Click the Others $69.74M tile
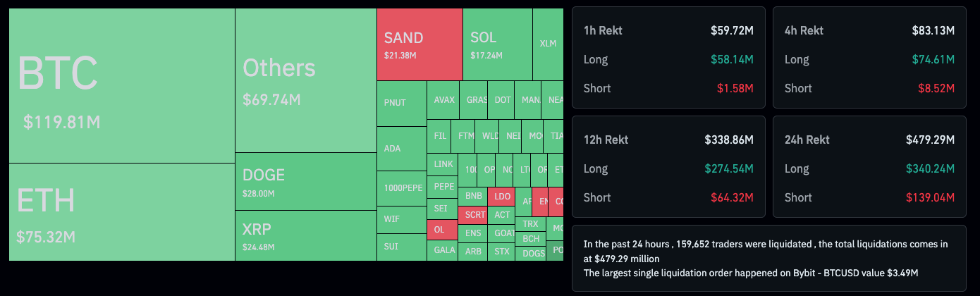 click(x=305, y=80)
